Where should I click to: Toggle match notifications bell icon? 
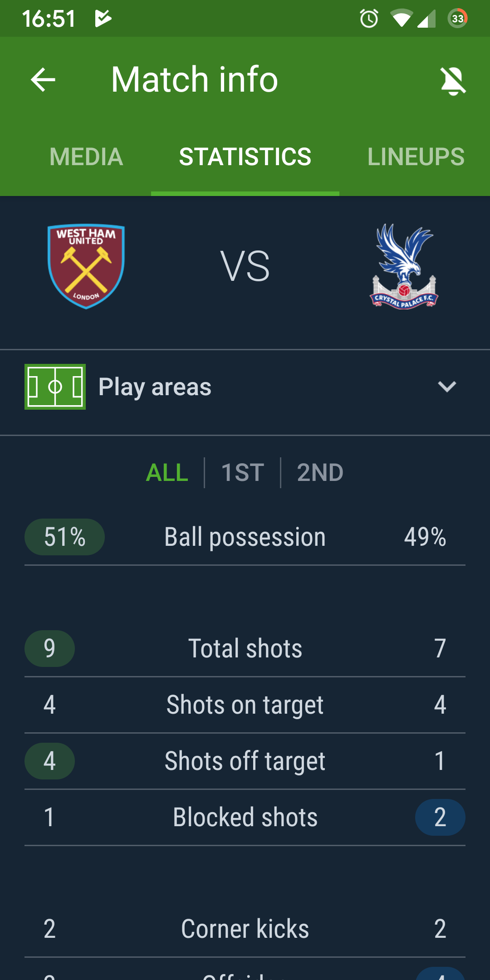click(x=453, y=81)
